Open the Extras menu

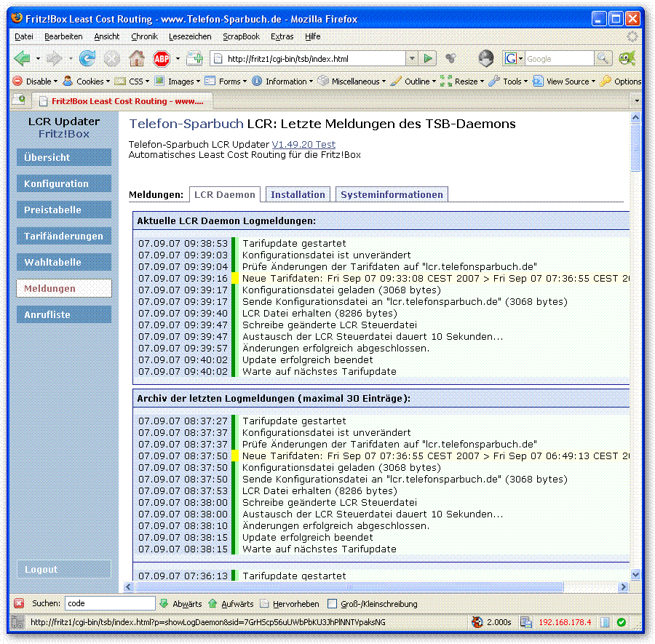point(282,37)
